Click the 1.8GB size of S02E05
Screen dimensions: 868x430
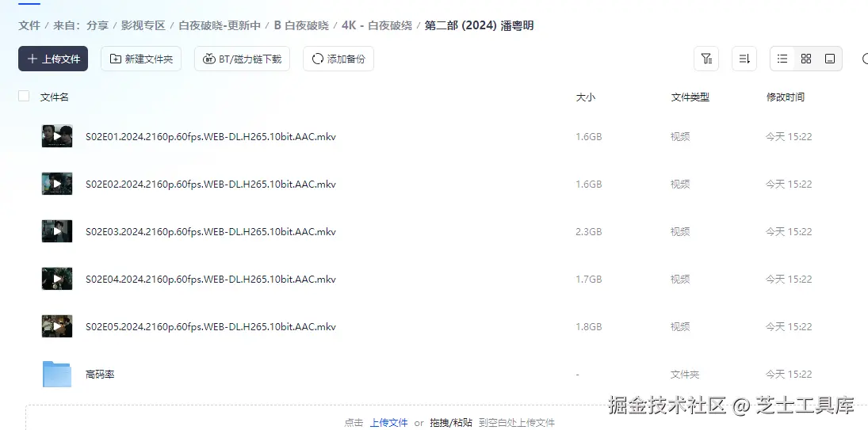(x=588, y=326)
